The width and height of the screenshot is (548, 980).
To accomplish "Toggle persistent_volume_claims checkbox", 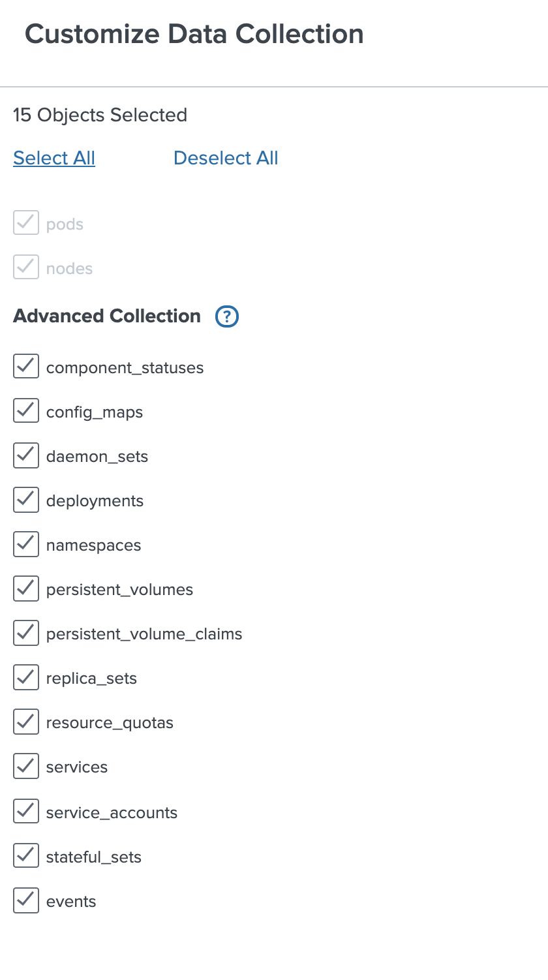I will click(x=26, y=633).
